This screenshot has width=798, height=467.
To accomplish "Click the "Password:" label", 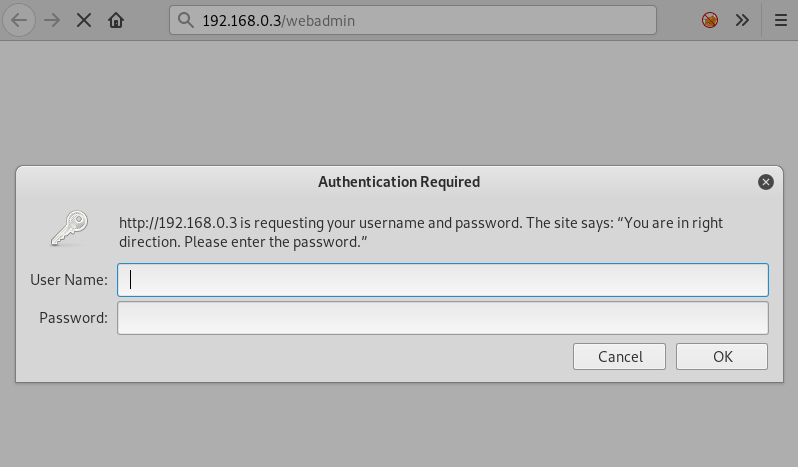I will coord(73,318).
